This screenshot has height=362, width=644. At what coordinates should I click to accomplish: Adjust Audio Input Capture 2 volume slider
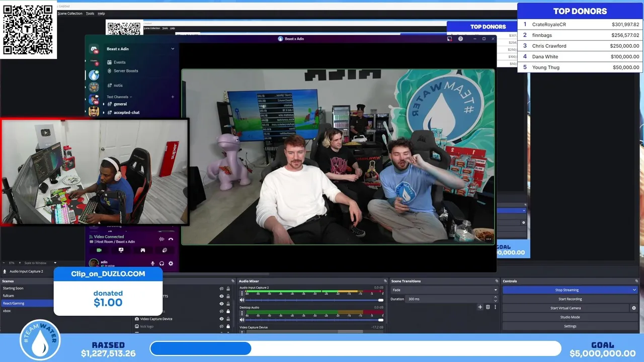pyautogui.click(x=314, y=300)
